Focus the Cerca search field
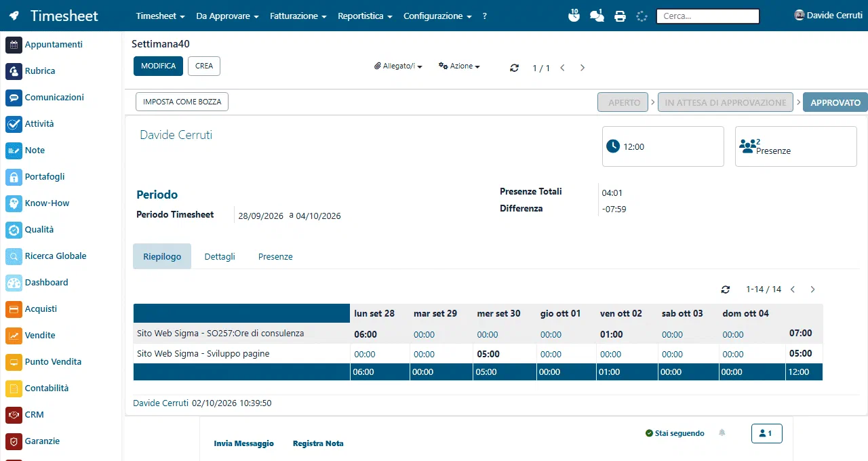The width and height of the screenshot is (868, 461). click(x=708, y=16)
